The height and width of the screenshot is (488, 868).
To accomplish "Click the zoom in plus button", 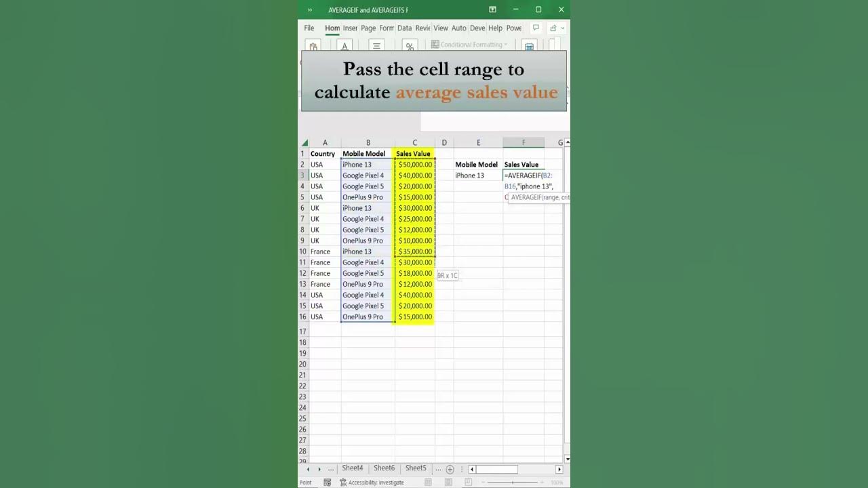I will (541, 483).
